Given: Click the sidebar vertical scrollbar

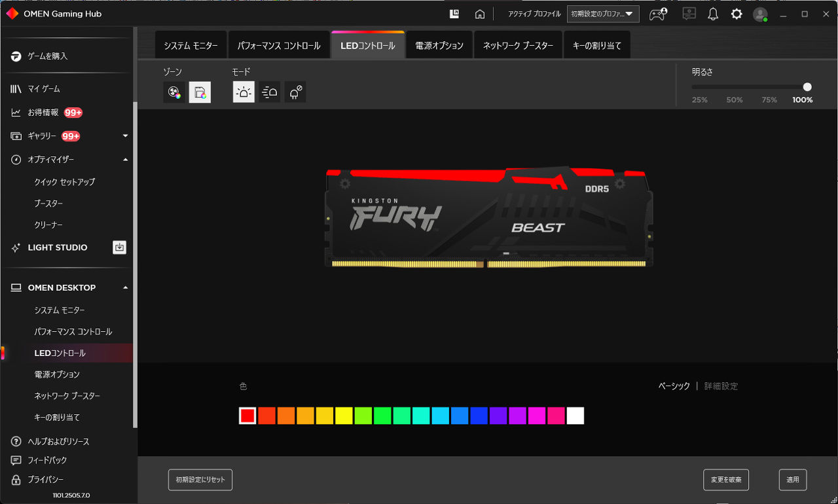Looking at the screenshot, I should [x=136, y=265].
